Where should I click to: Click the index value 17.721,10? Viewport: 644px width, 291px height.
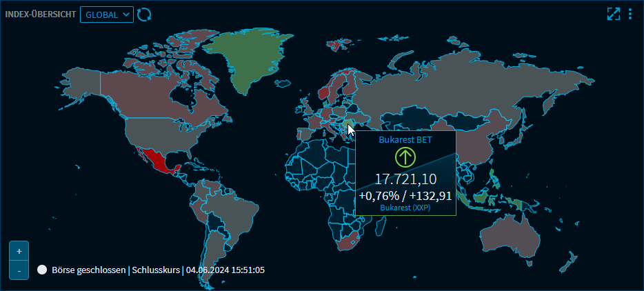[405, 179]
